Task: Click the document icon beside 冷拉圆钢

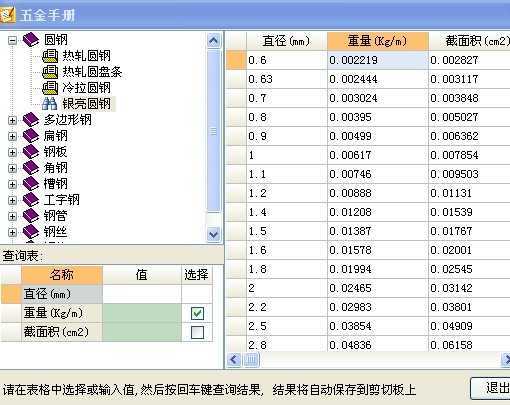Action: (x=50, y=88)
